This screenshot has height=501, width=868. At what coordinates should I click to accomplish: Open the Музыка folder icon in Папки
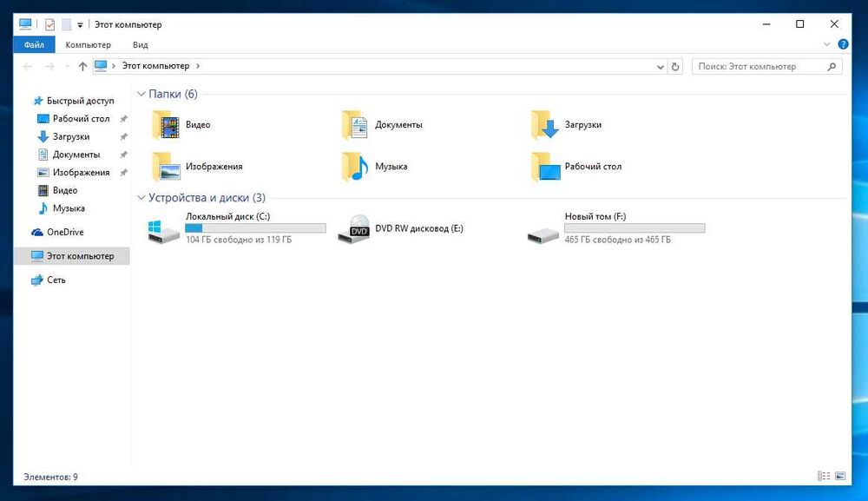355,167
